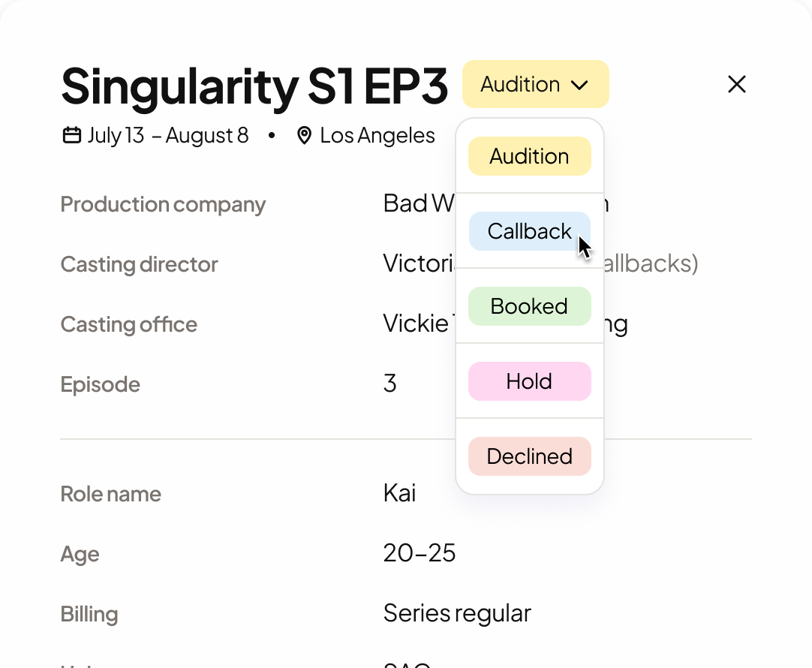Pick the Hold status option
Screen dimensions: 812x668
[529, 381]
